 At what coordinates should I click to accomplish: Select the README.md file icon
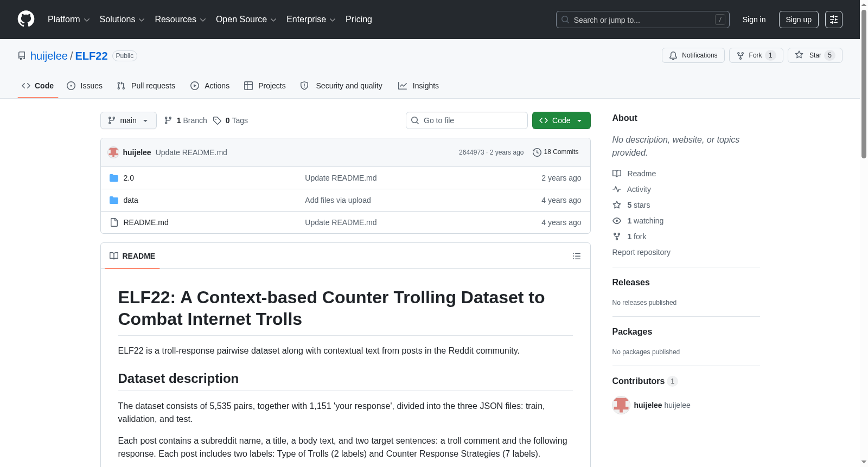coord(114,222)
